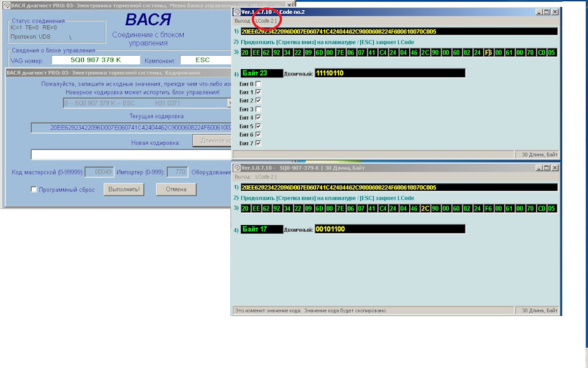588x368 pixels.
Task: Maximize the LCode no.2 window
Action: (x=547, y=12)
